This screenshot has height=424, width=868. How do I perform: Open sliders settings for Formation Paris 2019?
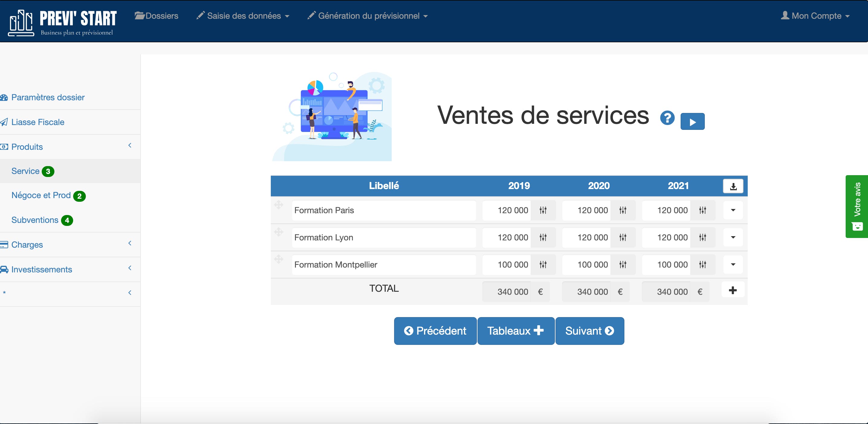[543, 210]
